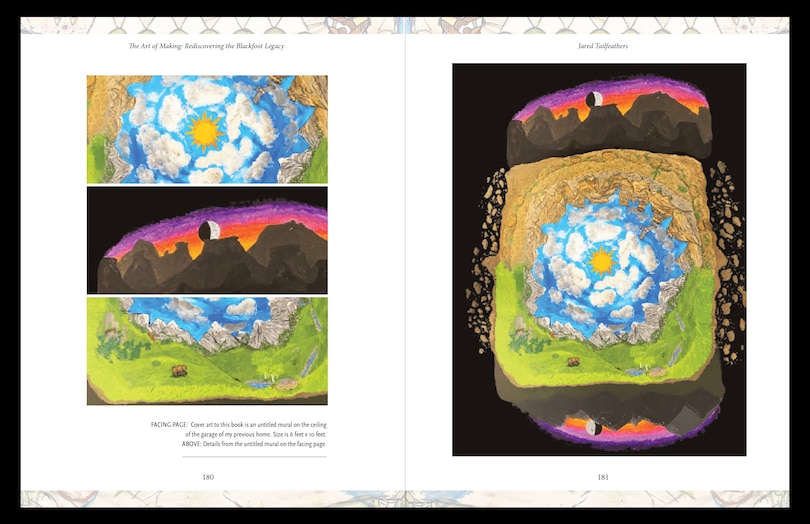Click the 'FACING PAGE: Cover art' caption line
The width and height of the screenshot is (810, 524).
tap(239, 425)
